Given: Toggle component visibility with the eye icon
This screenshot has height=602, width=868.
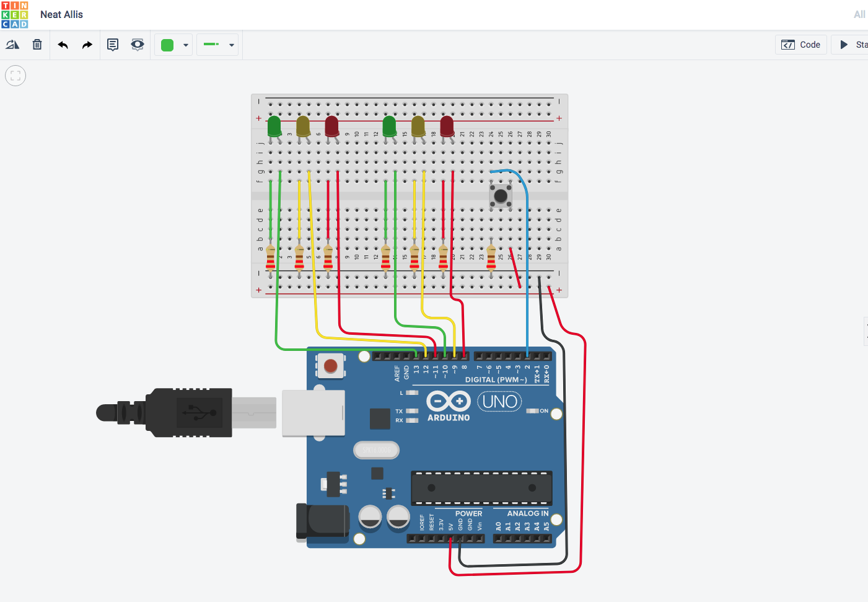Looking at the screenshot, I should [x=137, y=44].
